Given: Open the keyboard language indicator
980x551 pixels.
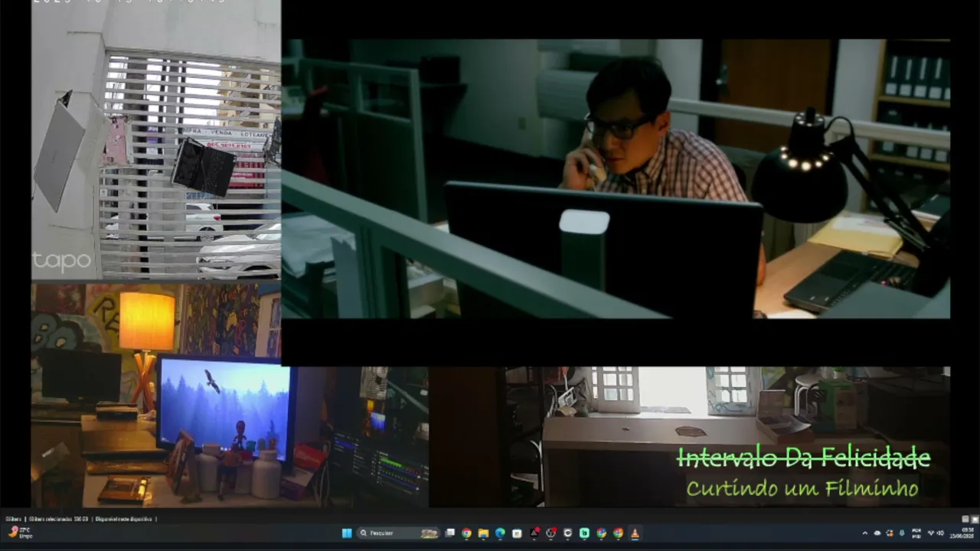Looking at the screenshot, I should [916, 533].
